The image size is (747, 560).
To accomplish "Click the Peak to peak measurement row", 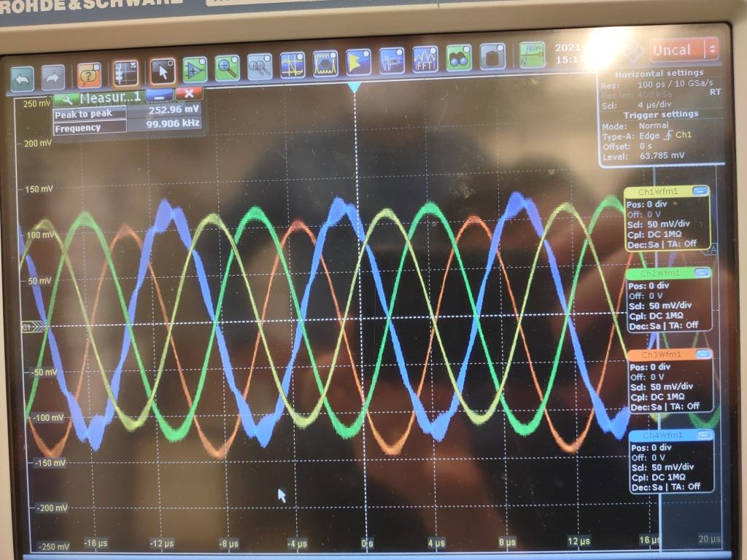I will pyautogui.click(x=126, y=113).
